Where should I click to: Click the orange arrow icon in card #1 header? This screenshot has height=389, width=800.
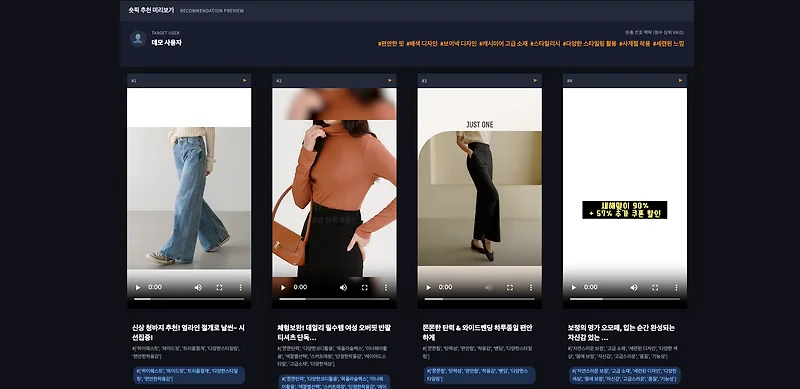coord(244,80)
